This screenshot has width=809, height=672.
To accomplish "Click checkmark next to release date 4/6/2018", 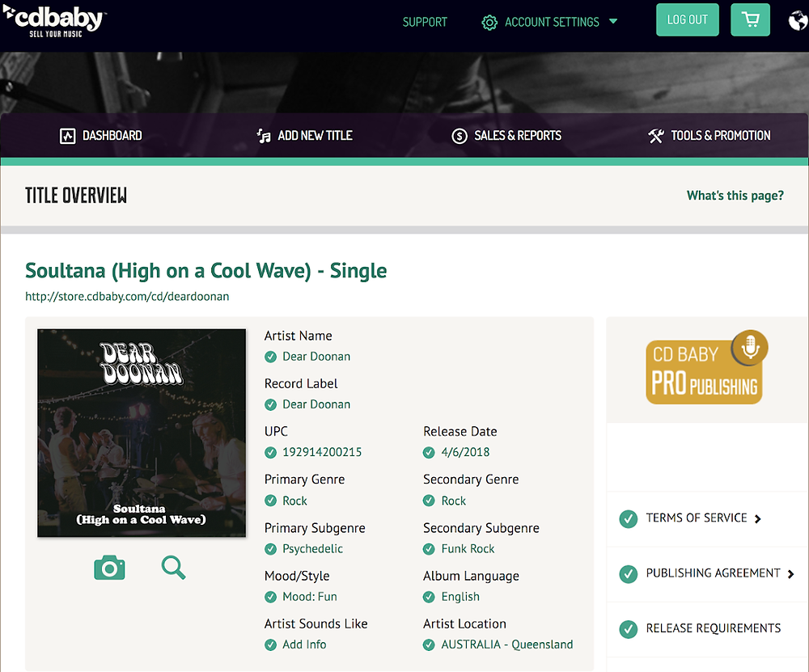I will pos(429,453).
